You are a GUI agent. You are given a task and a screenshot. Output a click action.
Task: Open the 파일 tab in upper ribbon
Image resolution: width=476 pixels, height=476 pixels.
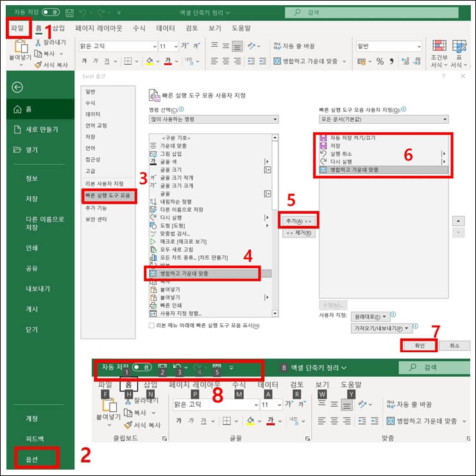click(17, 28)
